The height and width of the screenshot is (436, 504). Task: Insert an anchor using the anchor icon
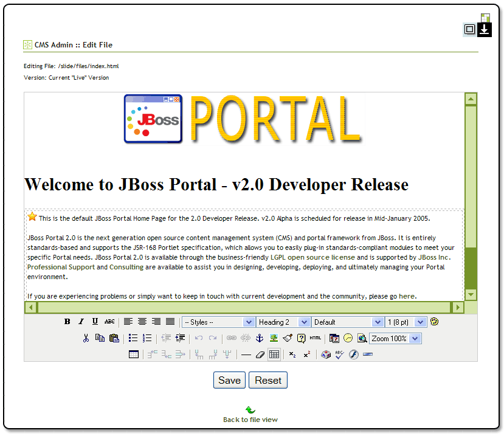pos(259,338)
